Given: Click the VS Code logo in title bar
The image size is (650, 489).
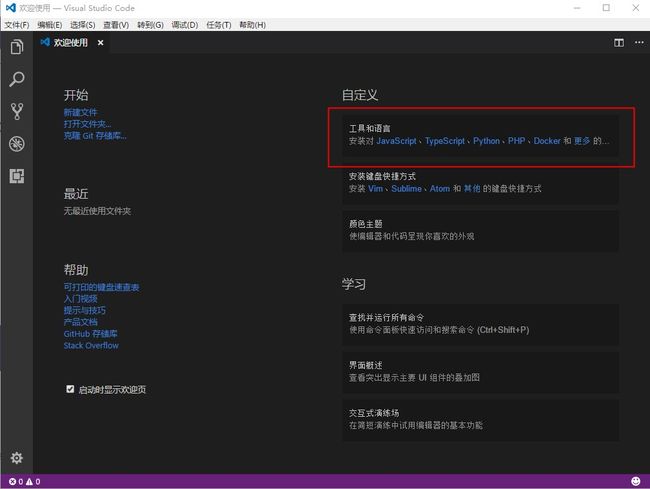Looking at the screenshot, I should (10, 8).
